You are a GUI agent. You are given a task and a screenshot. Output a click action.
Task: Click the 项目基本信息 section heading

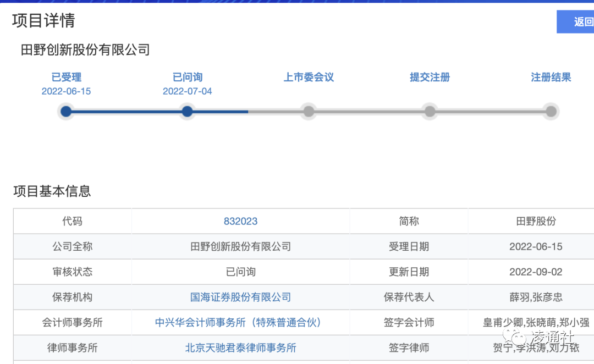[x=52, y=191]
